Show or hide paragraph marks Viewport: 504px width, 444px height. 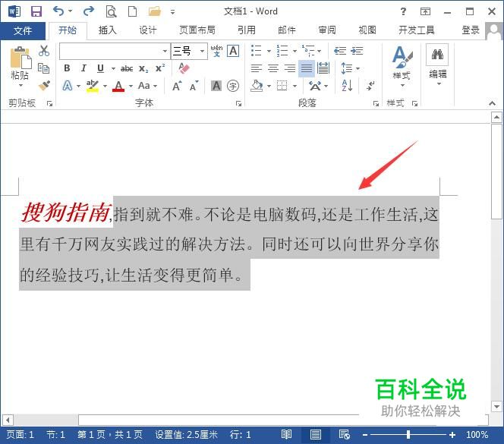coord(370,86)
